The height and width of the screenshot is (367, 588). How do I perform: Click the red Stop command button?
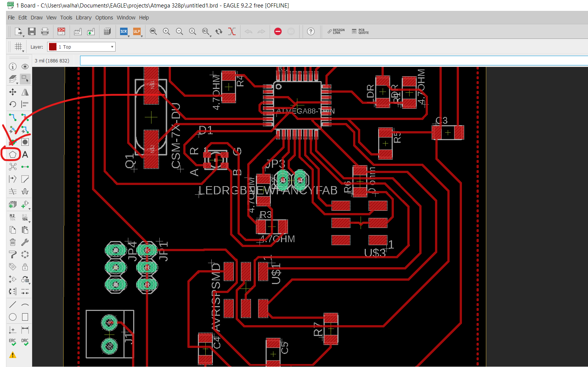click(x=278, y=31)
